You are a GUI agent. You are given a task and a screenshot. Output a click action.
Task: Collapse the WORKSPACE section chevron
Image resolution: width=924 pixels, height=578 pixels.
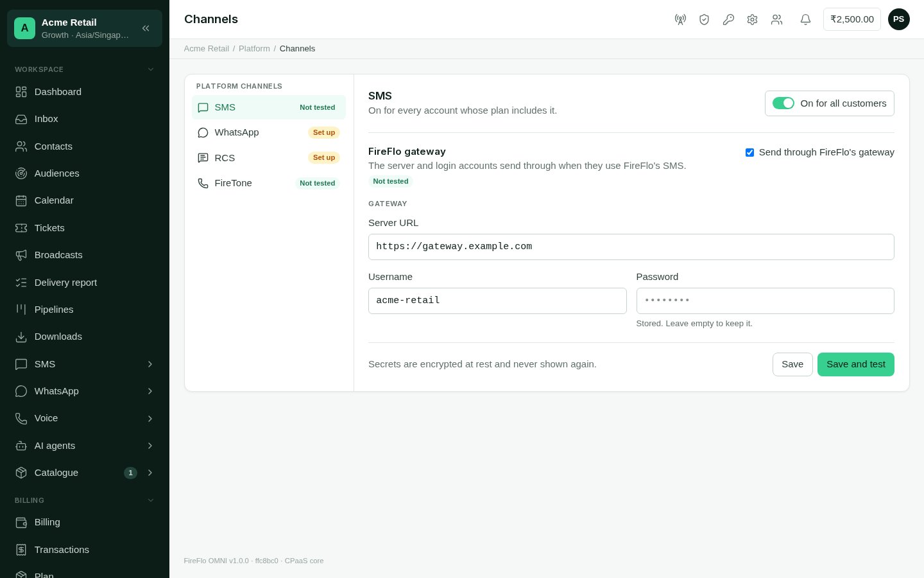tap(151, 69)
